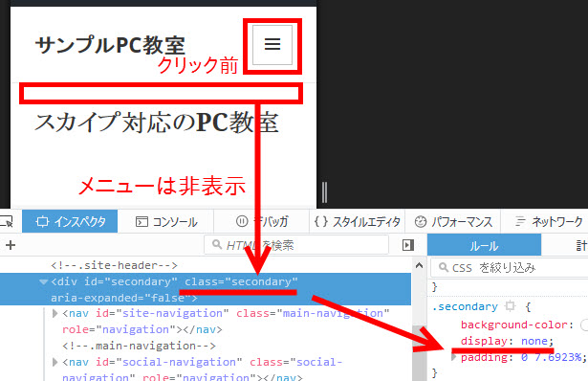Focus the HTML search field
The image size is (588, 381).
click(x=296, y=245)
